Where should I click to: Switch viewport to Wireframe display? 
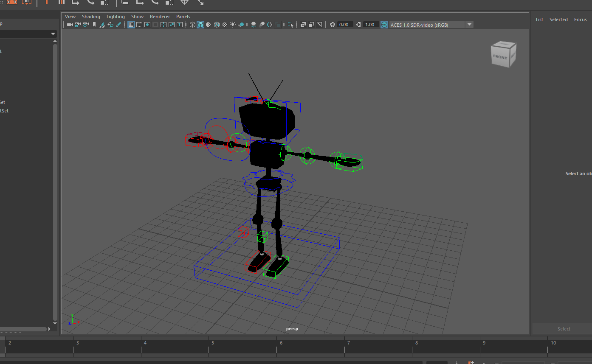[x=192, y=25]
